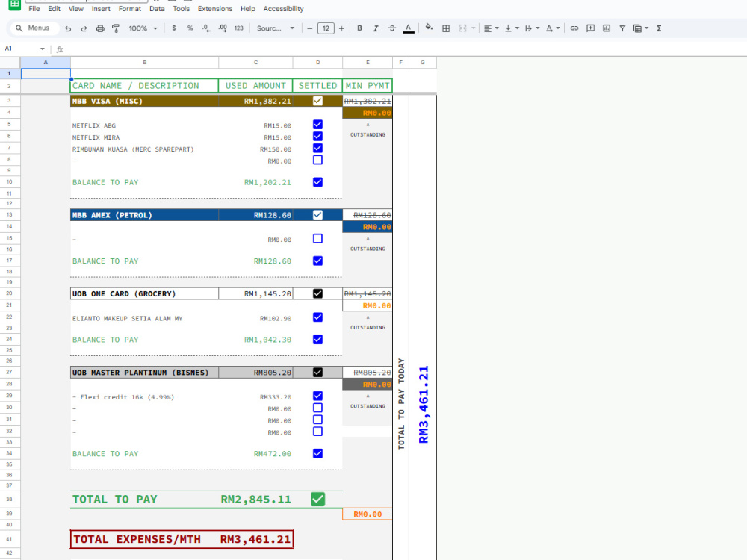Toggle italic formatting
This screenshot has height=560, width=747.
[x=376, y=28]
